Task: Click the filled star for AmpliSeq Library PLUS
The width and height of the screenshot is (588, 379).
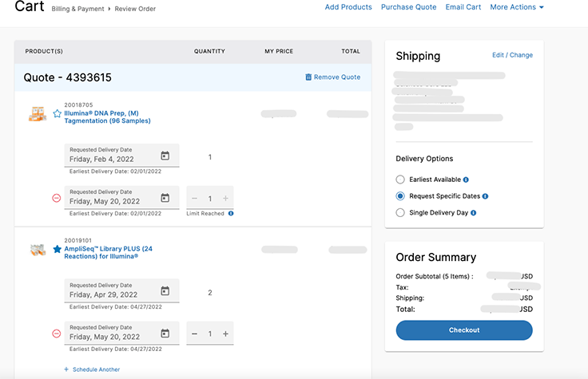Action: coord(57,250)
